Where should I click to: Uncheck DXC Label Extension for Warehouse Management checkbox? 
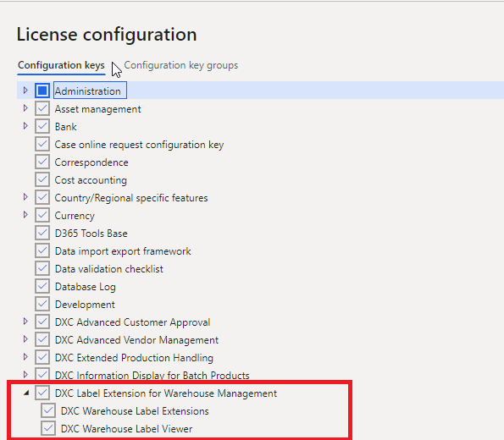42,393
